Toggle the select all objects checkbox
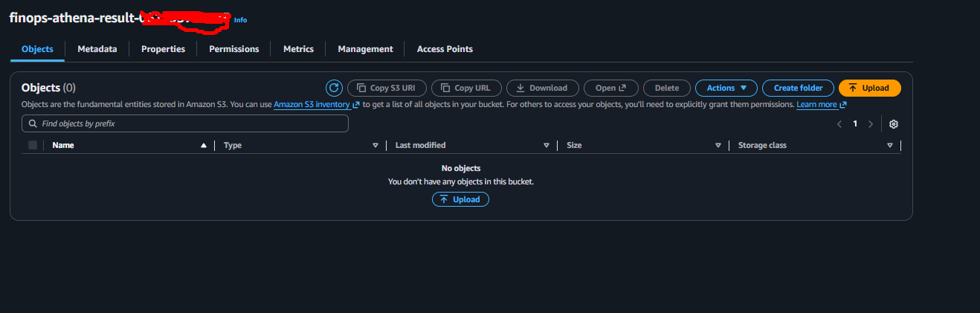The height and width of the screenshot is (313, 980). pos(33,145)
